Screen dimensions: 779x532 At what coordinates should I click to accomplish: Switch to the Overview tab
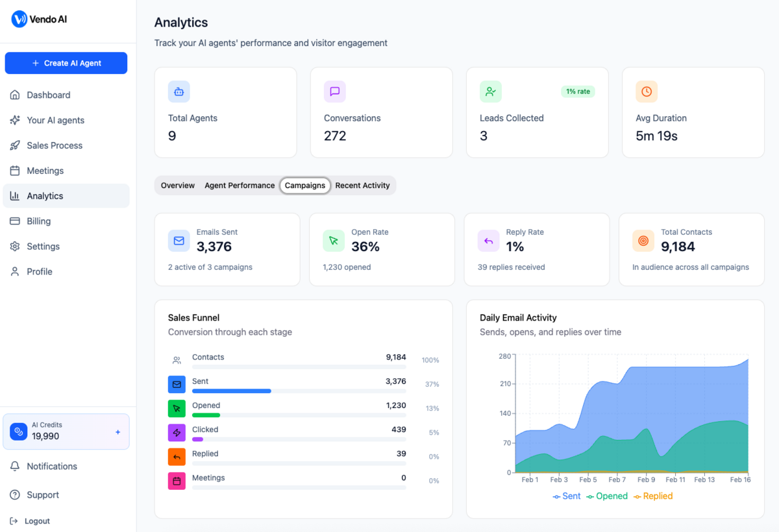click(x=177, y=186)
